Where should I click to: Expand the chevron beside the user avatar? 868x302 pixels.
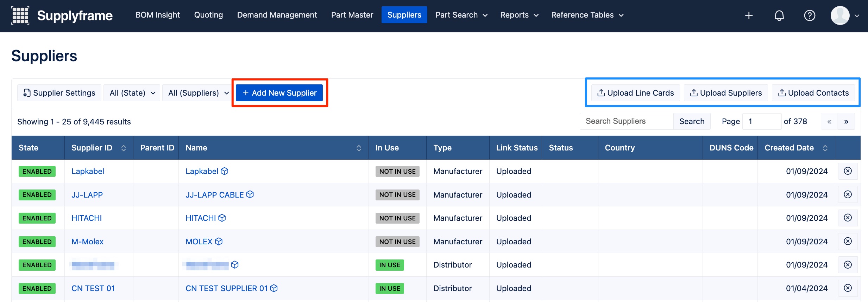coord(857,15)
